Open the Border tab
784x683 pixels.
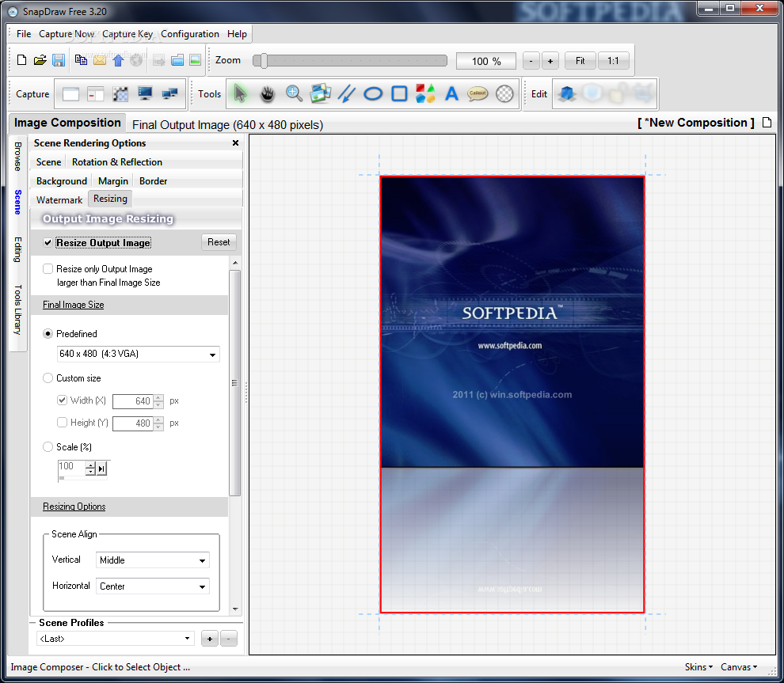coord(153,181)
